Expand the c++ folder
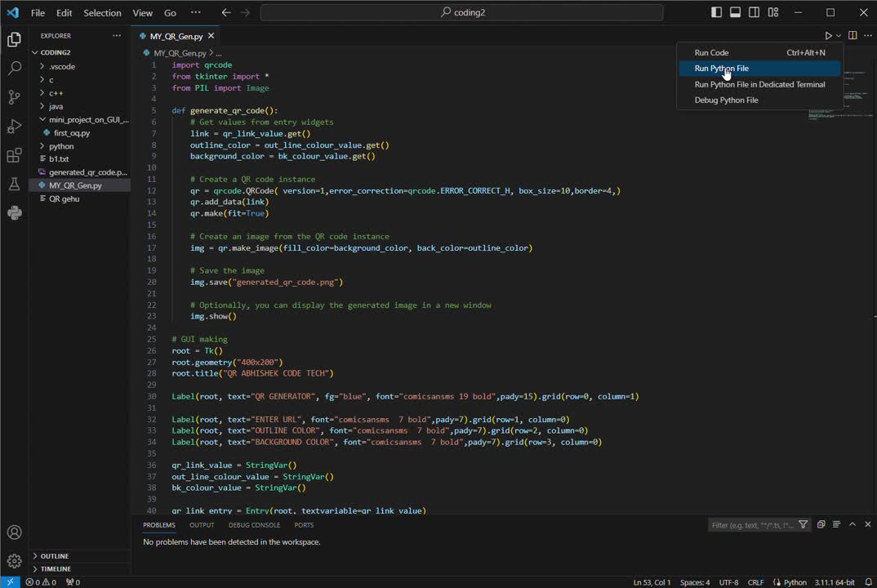Screen dimensions: 877x588 tap(80, 93)
